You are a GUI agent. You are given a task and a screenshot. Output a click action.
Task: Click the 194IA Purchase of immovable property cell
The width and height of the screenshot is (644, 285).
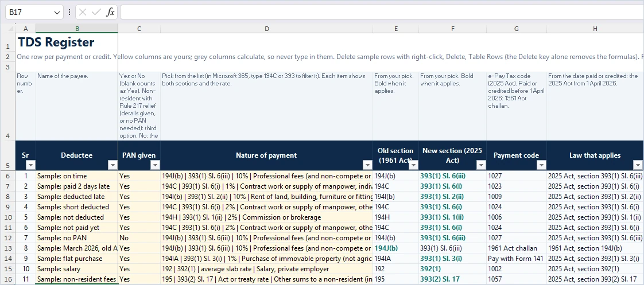point(266,259)
